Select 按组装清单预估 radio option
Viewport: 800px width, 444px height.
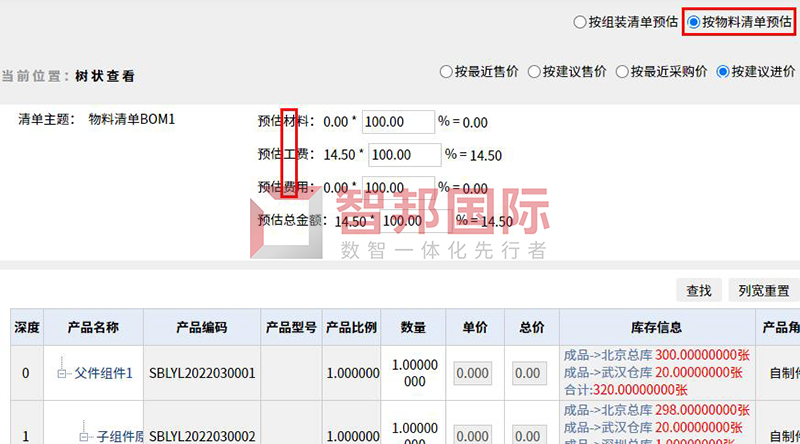[x=580, y=21]
